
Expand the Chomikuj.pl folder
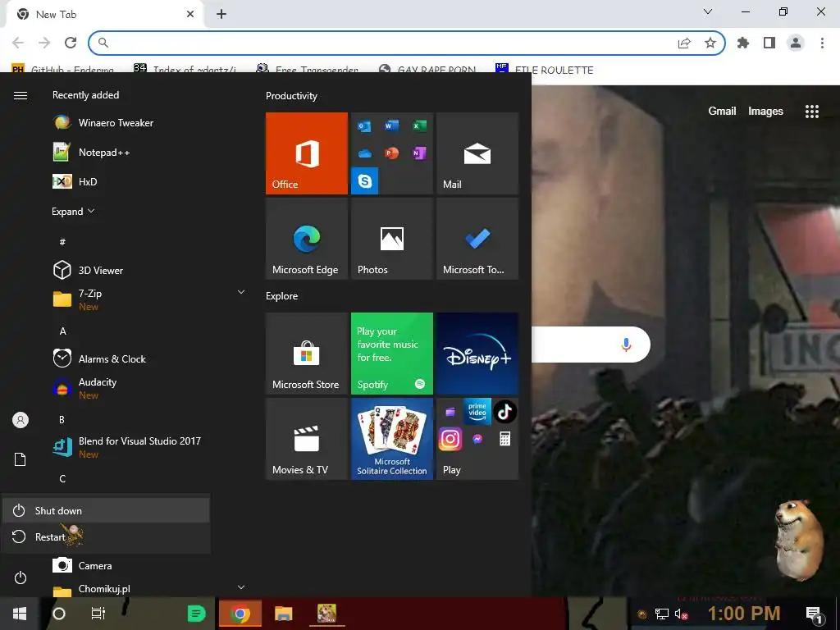pos(241,587)
